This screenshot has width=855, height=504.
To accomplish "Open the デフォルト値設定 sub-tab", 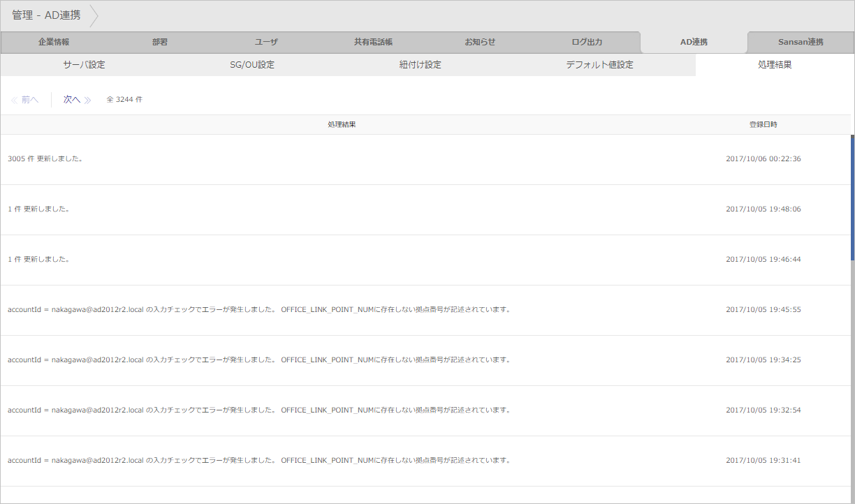I will (x=599, y=65).
